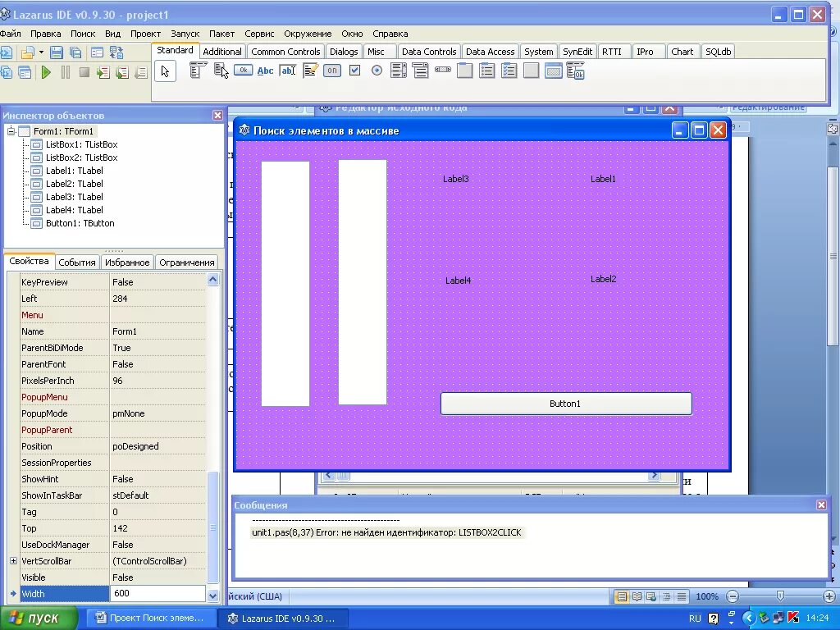Click Button1 on the form designer
The image size is (840, 630).
(x=566, y=404)
